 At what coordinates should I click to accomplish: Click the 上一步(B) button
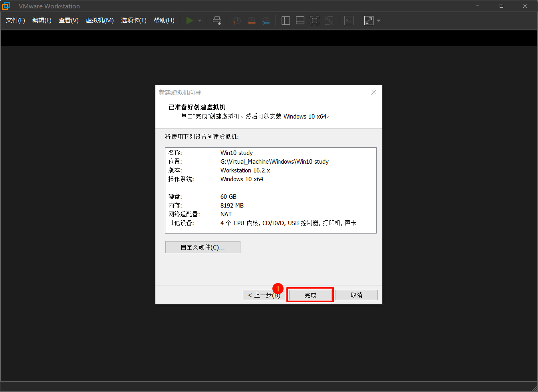[264, 295]
